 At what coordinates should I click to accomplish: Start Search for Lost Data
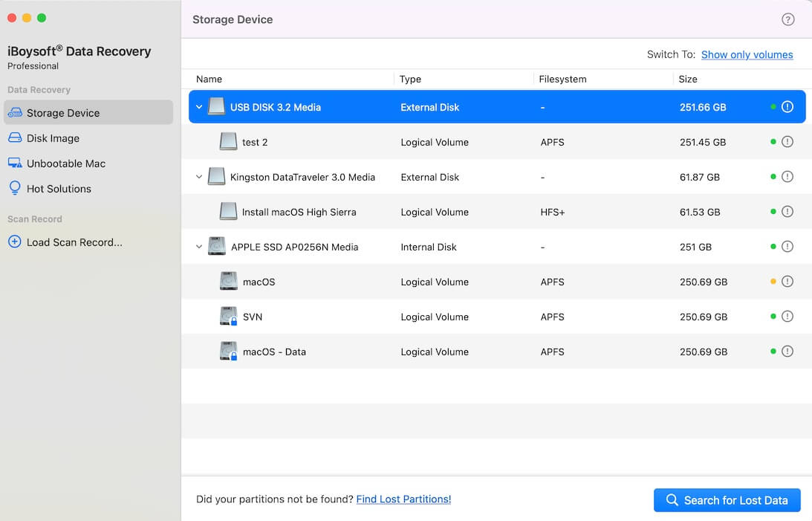tap(727, 499)
